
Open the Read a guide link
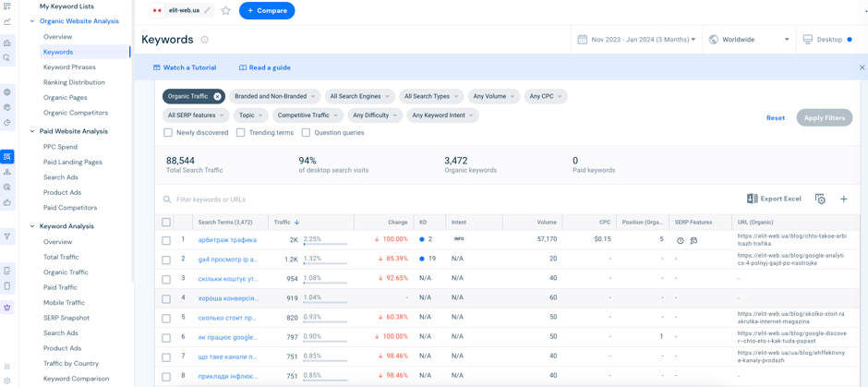pyautogui.click(x=265, y=67)
